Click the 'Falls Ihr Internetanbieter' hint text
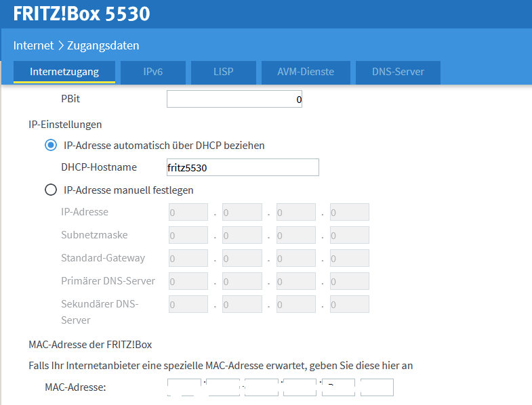 pyautogui.click(x=220, y=366)
